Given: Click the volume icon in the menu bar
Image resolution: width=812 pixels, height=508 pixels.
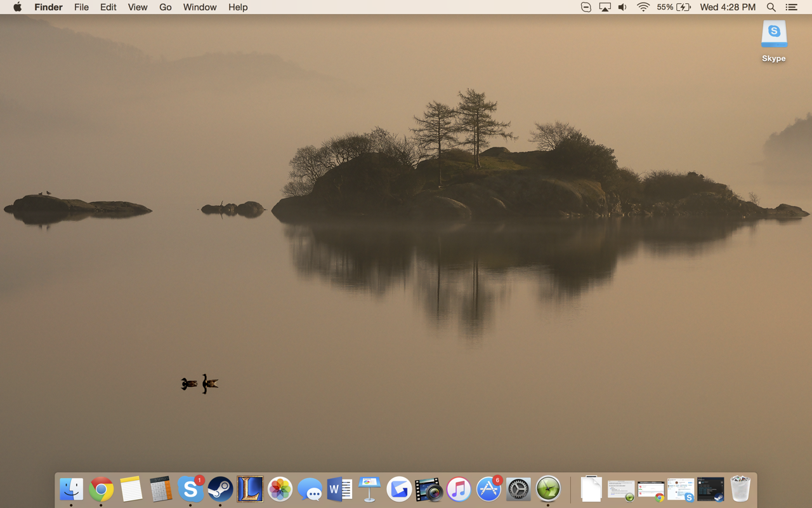Looking at the screenshot, I should [x=623, y=7].
